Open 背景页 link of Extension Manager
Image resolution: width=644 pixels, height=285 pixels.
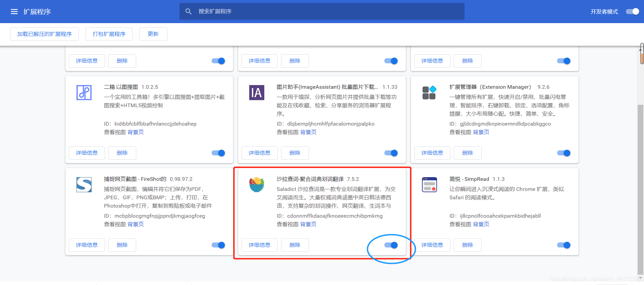coord(481,132)
